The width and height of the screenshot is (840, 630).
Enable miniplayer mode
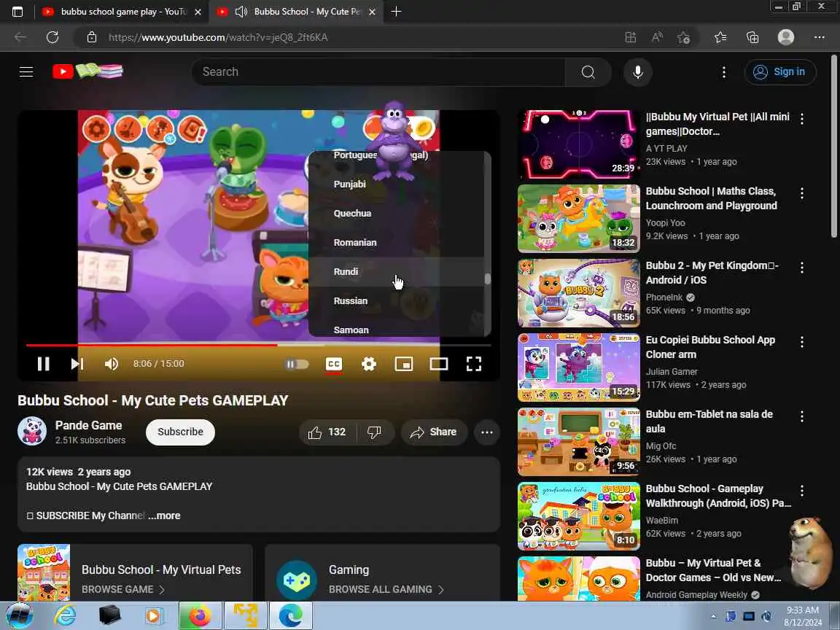click(x=403, y=365)
